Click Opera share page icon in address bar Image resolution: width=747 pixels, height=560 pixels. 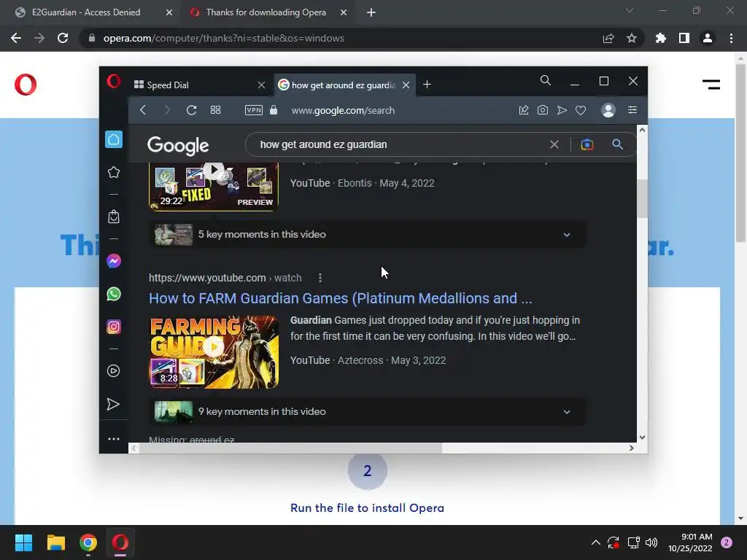coord(524,110)
